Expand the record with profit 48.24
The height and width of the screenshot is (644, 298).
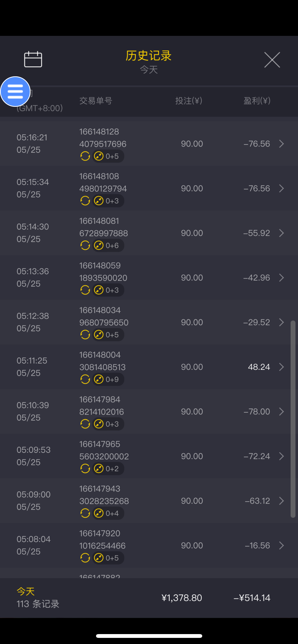pos(281,367)
